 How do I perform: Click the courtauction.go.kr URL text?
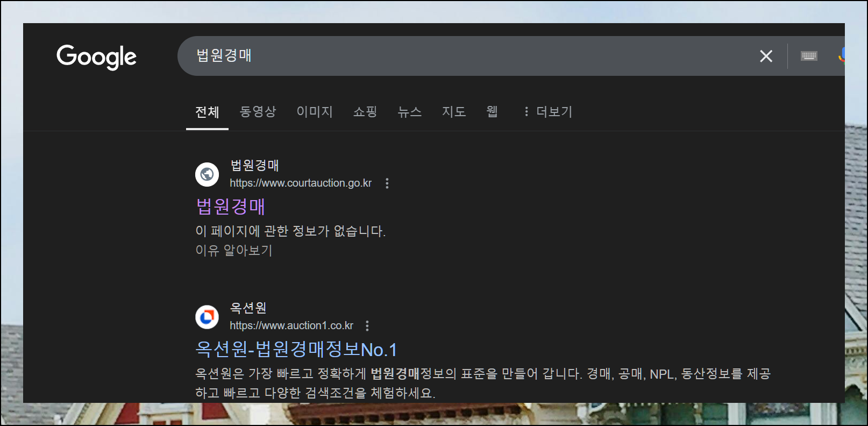(301, 183)
